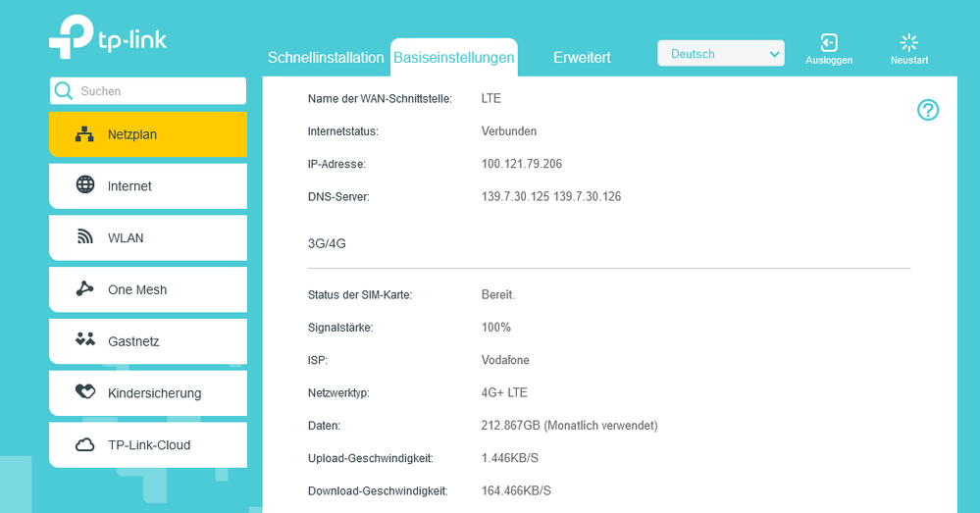Click the 1.446KB/S upload speed value
The width and height of the screenshot is (980, 513).
[x=509, y=458]
